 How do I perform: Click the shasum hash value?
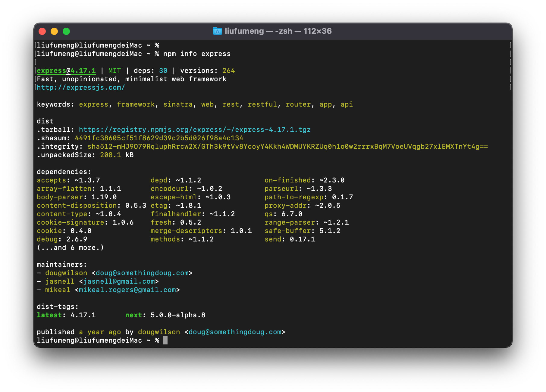click(159, 138)
